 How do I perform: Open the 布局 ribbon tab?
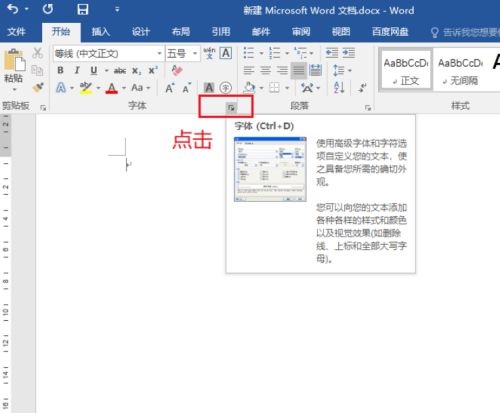(181, 32)
